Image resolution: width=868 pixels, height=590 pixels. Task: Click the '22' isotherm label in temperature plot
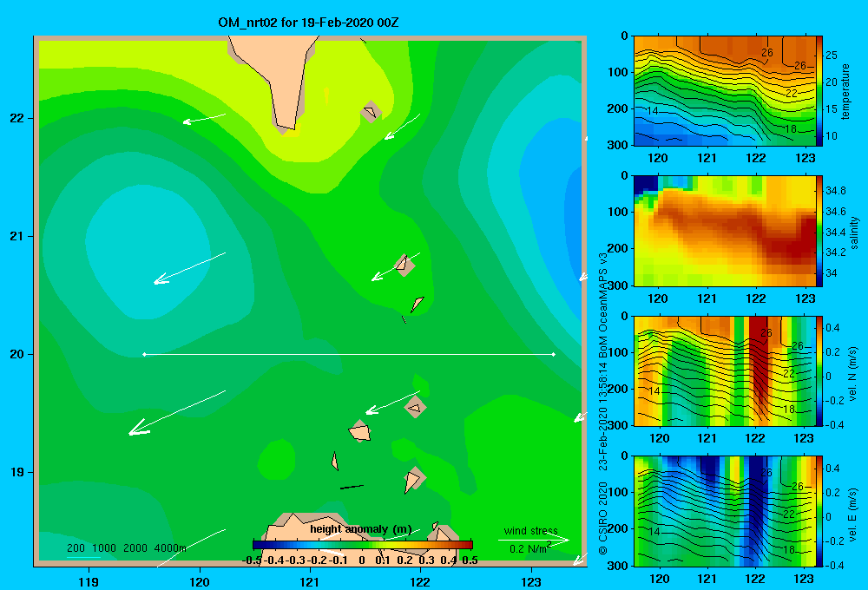click(x=792, y=93)
